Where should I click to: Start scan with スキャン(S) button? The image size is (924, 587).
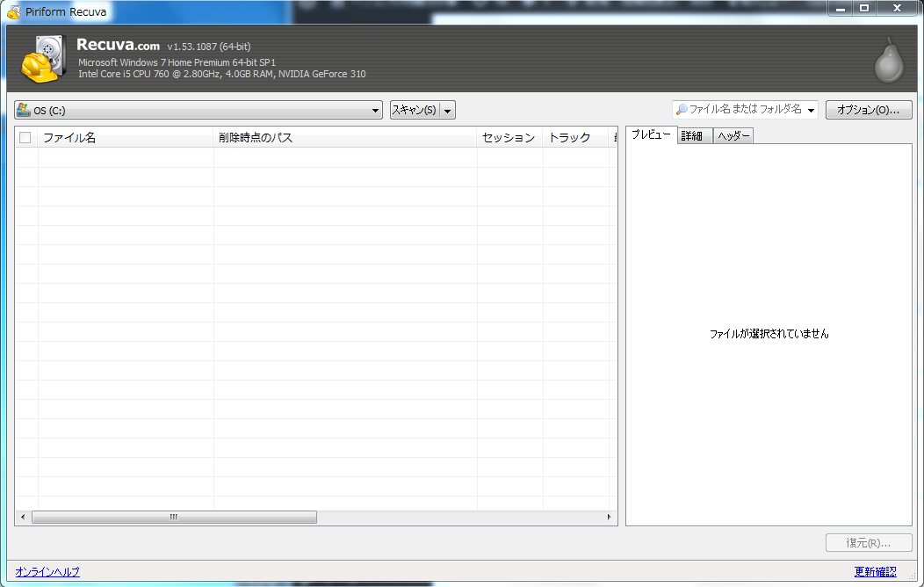[415, 110]
